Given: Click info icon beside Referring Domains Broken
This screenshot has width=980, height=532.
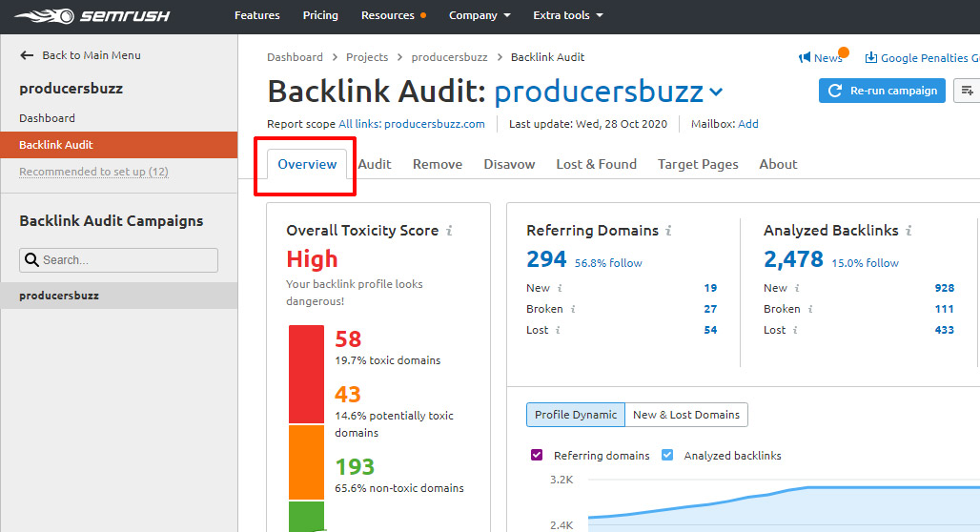Looking at the screenshot, I should click(573, 309).
